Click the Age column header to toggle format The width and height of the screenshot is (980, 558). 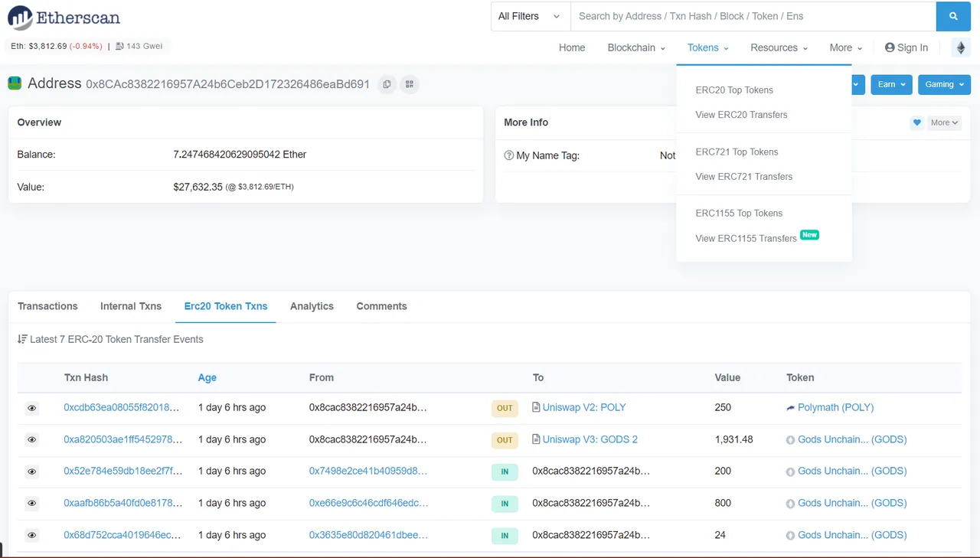[207, 377]
